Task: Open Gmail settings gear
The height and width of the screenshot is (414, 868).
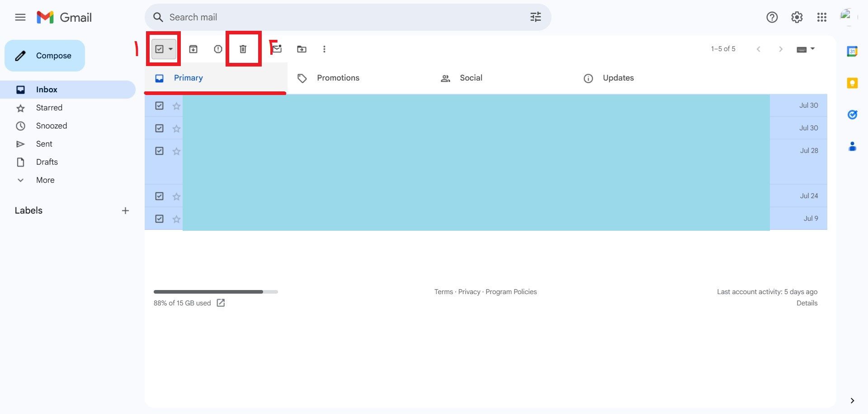Action: [797, 17]
